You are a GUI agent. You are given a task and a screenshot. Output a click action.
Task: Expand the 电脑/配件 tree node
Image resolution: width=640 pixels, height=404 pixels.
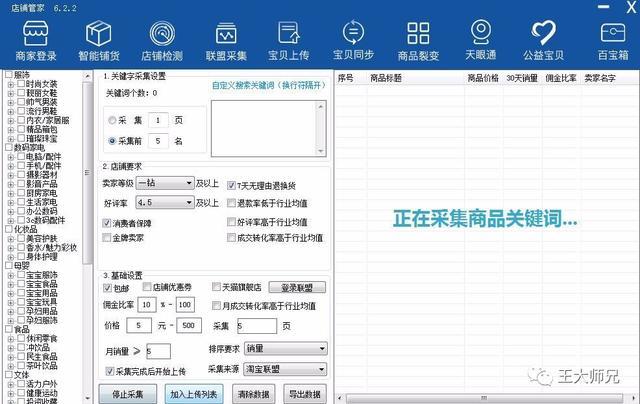tap(11, 157)
